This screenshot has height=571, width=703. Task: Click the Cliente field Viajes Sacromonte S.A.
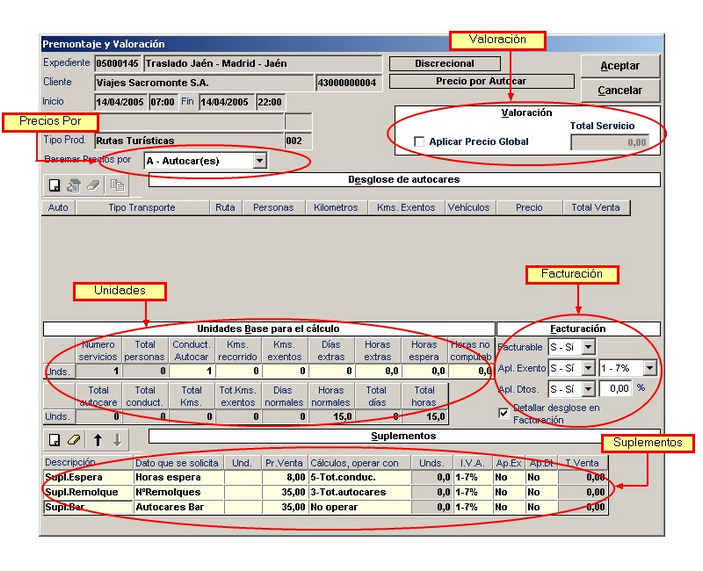204,83
